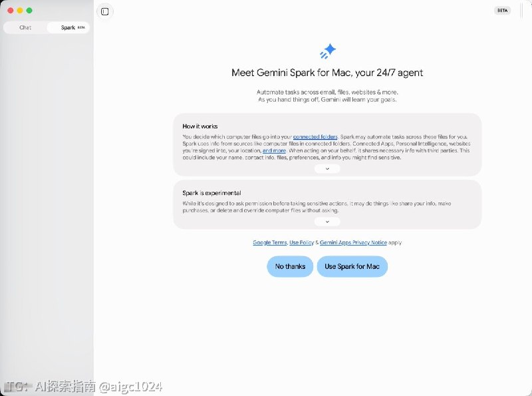The image size is (532, 396).
Task: Open the connected folders link
Action: [315, 137]
